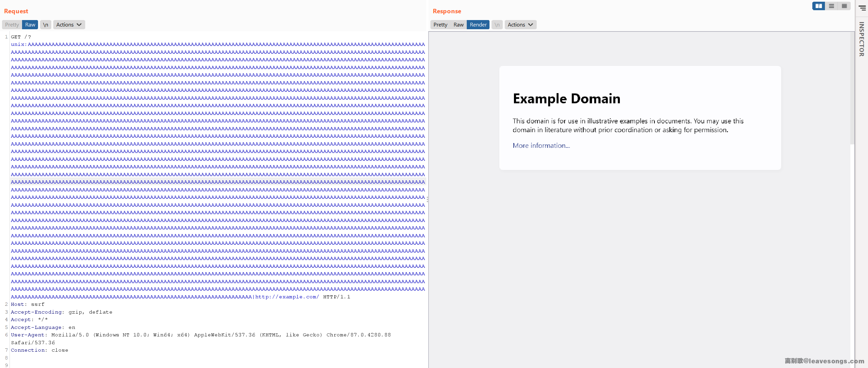Toggle \n display in Response panel

tap(497, 24)
